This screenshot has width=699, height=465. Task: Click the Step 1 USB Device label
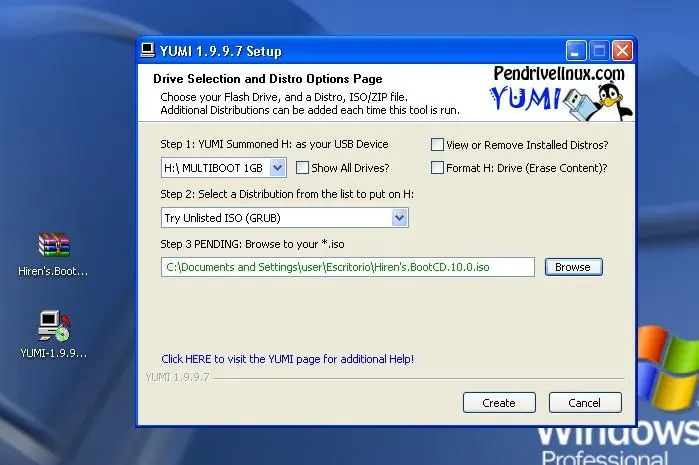coord(274,144)
